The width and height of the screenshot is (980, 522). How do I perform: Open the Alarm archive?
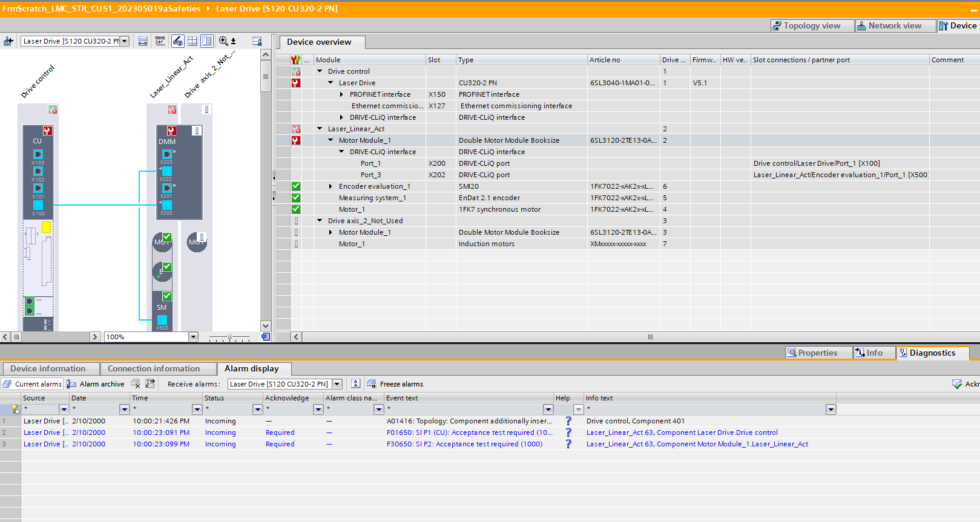tap(96, 384)
